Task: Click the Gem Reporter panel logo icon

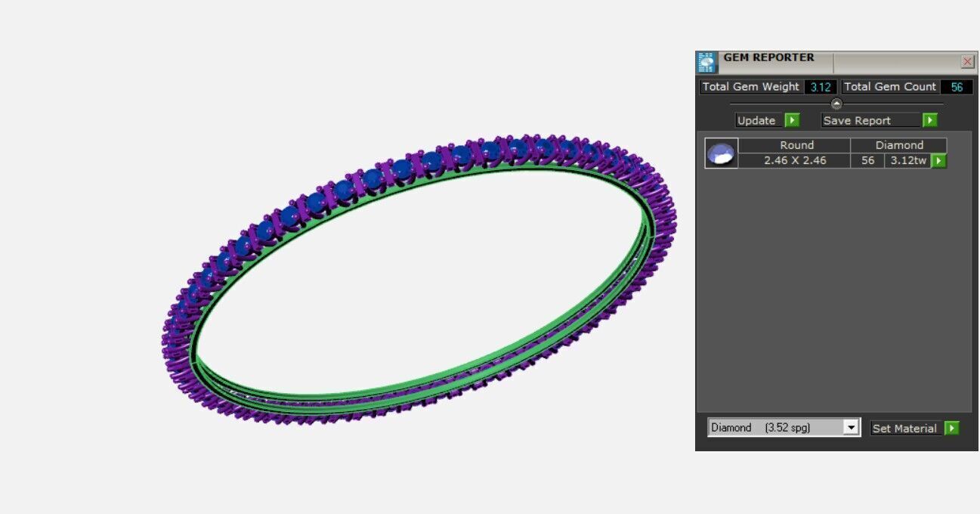Action: [x=706, y=63]
